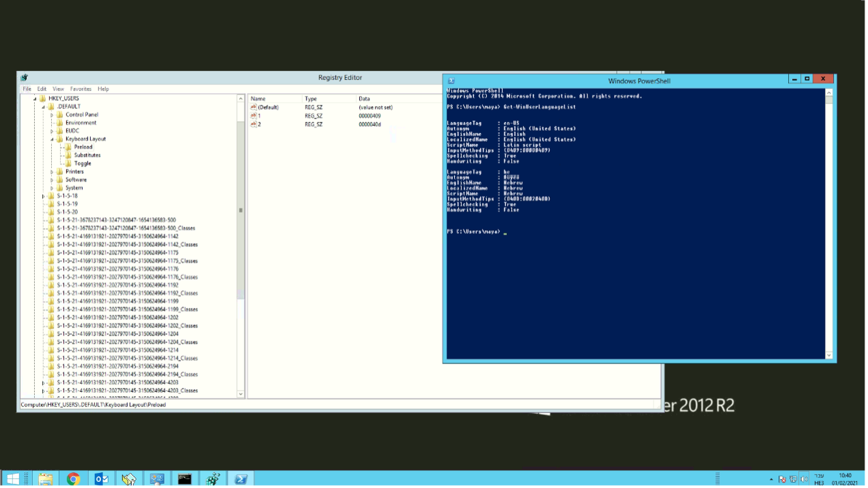Select data value 0000040d
This screenshot has width=868, height=488.
coord(369,124)
